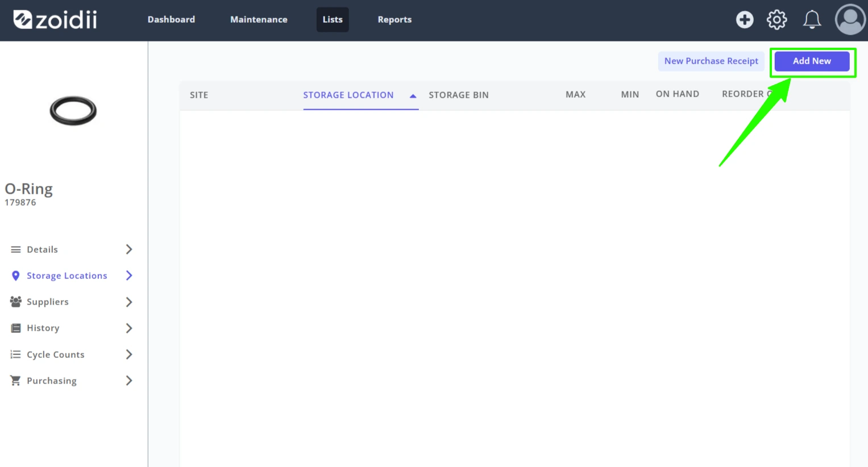Screen dimensions: 868x467
Task: Open notifications bell
Action: click(x=812, y=20)
